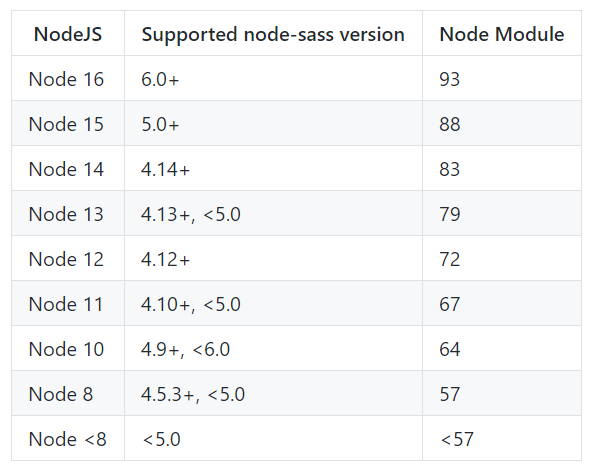This screenshot has width=596, height=470.
Task: Select the 4.9+, <6.0 cell
Action: (x=185, y=349)
